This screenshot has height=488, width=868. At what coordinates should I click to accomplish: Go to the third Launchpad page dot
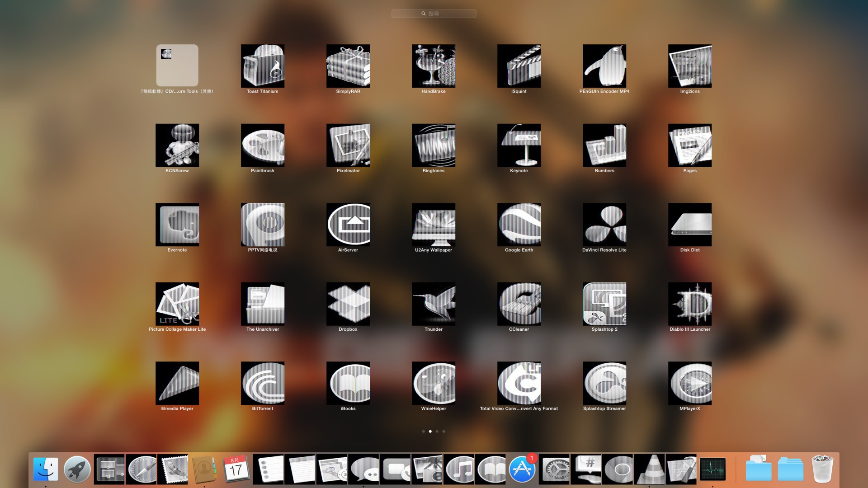coord(437,431)
